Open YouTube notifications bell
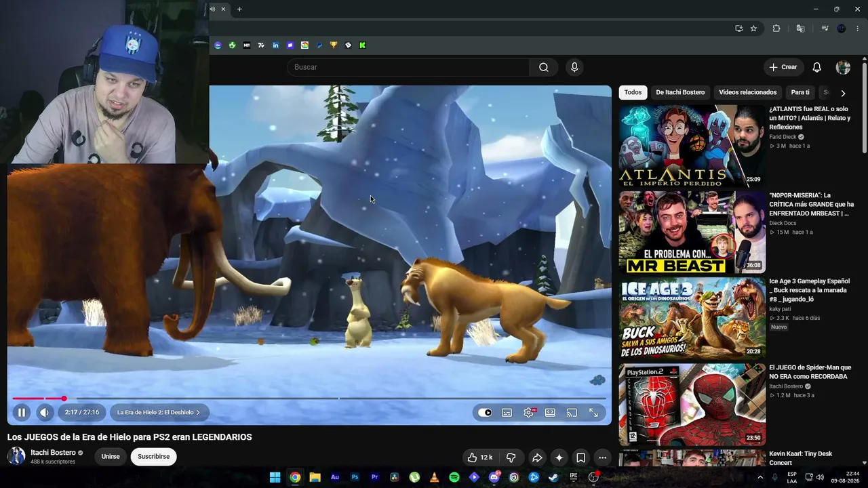Screen dimensions: 868x488 (817, 67)
